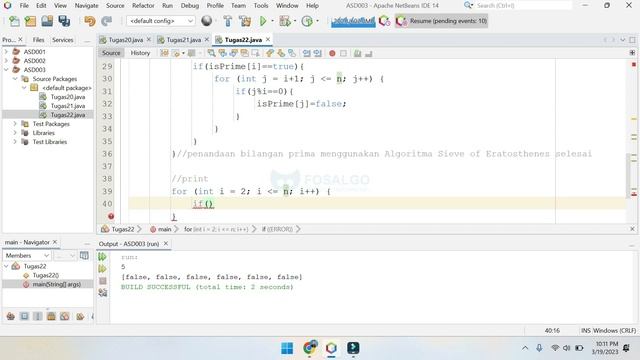The width and height of the screenshot is (640, 360).
Task: Click the New File toolbar icon
Action: 14,21
